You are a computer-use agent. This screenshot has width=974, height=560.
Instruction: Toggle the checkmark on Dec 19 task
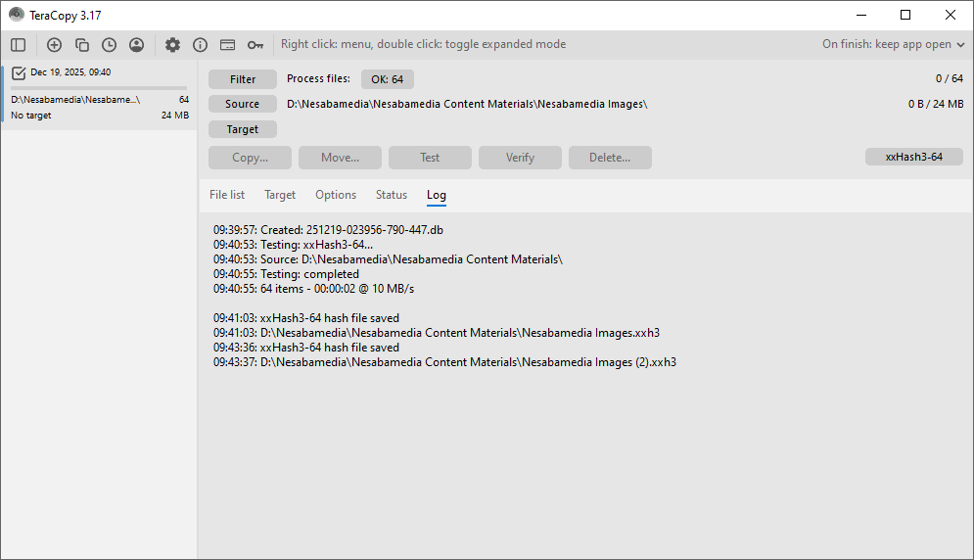coord(19,72)
